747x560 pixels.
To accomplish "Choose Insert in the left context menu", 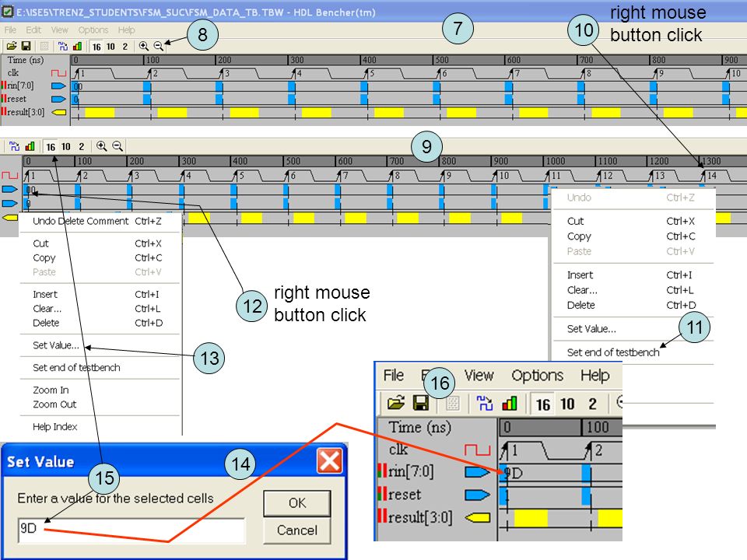I will pos(98,294).
